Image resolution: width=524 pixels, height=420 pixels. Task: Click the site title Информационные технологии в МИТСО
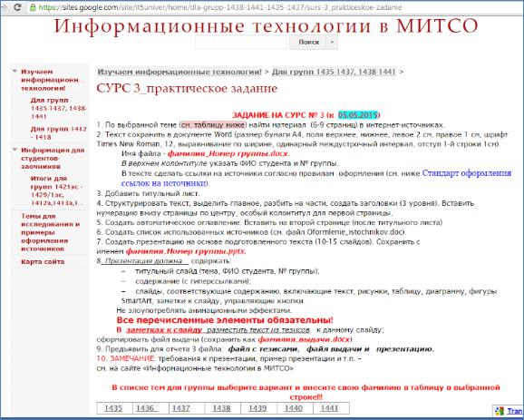pyautogui.click(x=266, y=25)
